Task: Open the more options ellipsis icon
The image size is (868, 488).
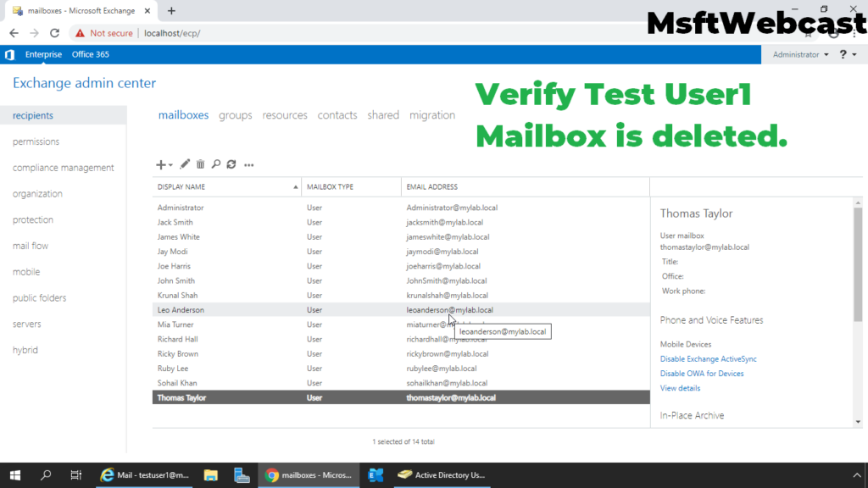Action: click(249, 165)
